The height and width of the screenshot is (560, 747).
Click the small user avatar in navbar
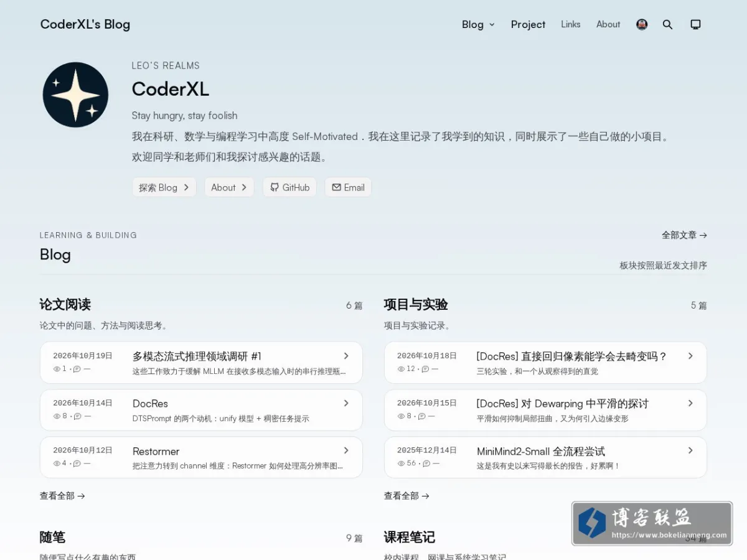click(642, 24)
